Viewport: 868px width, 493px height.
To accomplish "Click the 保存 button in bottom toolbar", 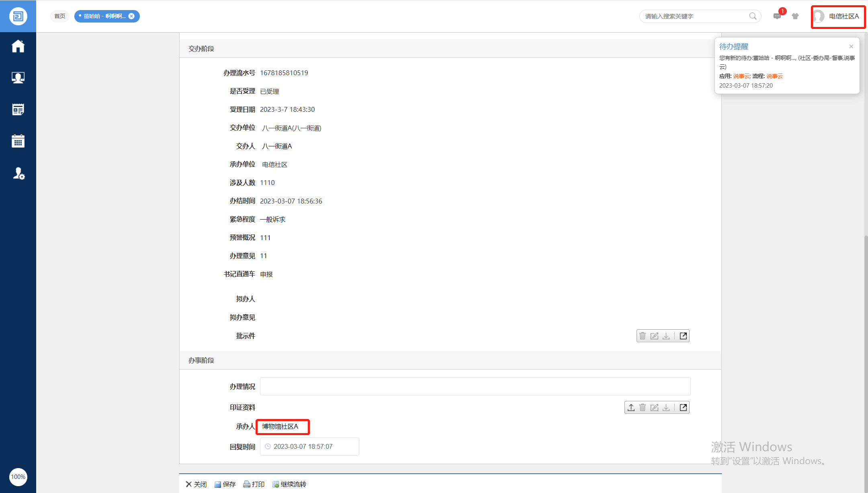I will 225,484.
